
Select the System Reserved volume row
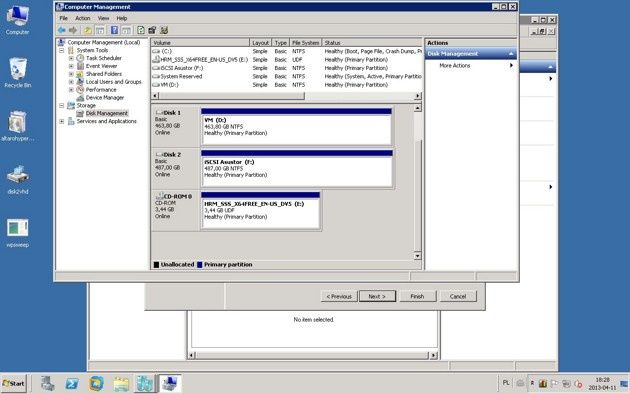pyautogui.click(x=286, y=76)
